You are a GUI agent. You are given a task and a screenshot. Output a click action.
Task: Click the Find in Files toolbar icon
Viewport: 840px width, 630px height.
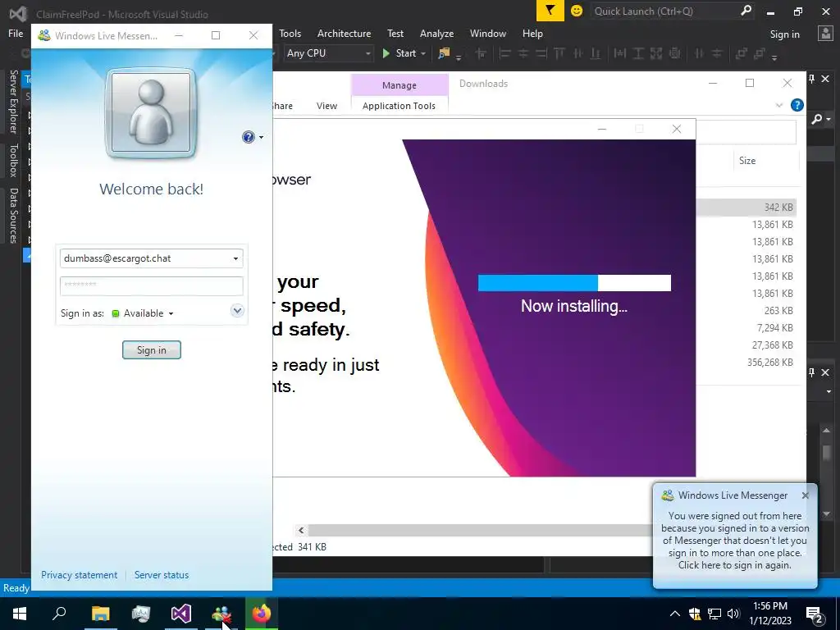[444, 53]
